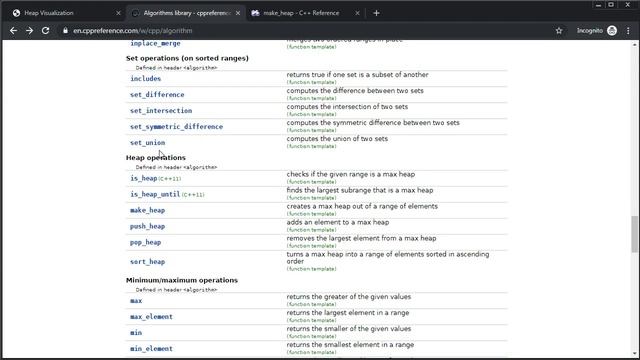Click the browser forward arrow

29,31
